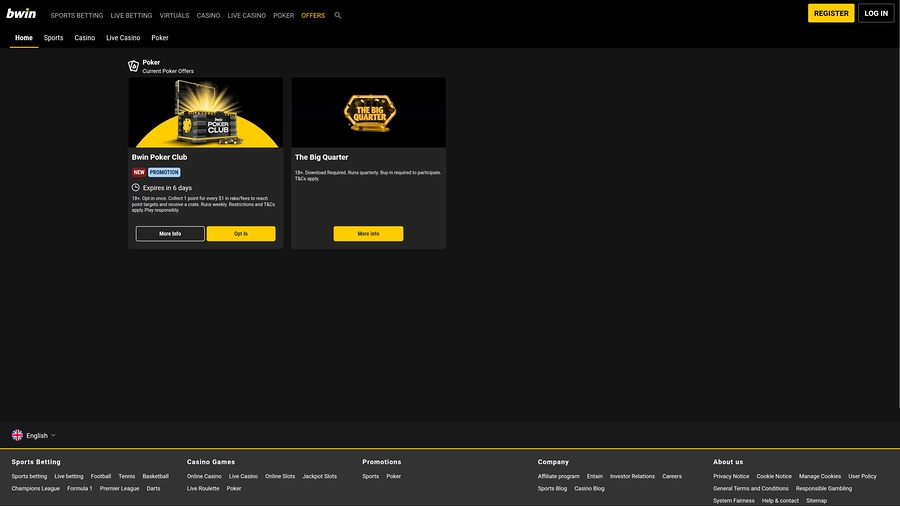Screen dimensions: 900x506
Task: Switch to the Casino tab
Action: (x=84, y=38)
